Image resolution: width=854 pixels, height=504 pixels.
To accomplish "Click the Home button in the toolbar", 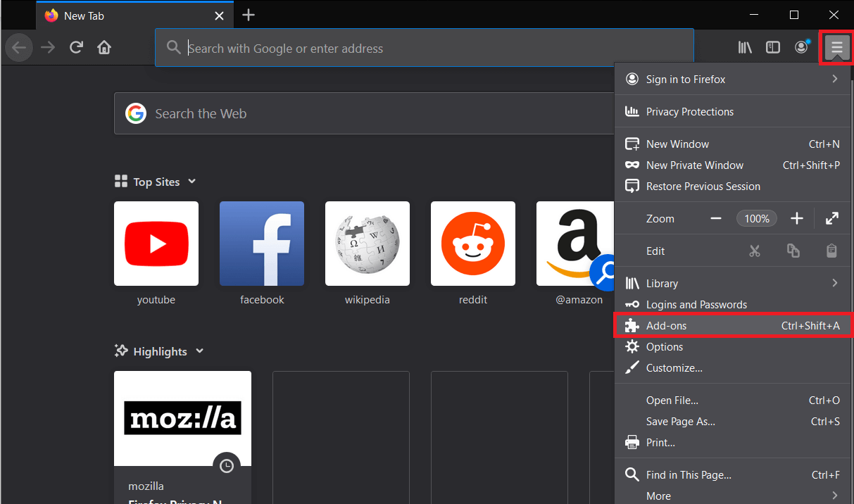I will pyautogui.click(x=104, y=48).
